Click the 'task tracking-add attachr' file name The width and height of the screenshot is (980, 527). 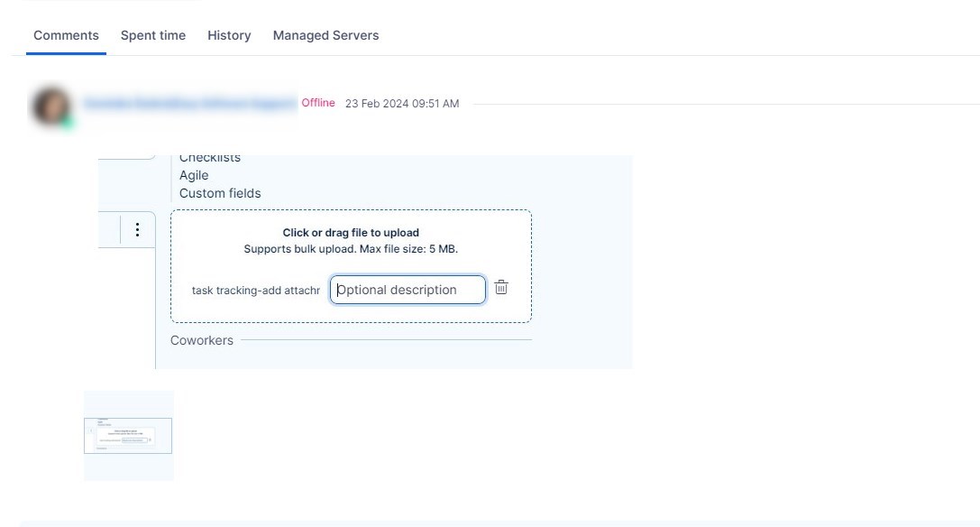(x=255, y=291)
